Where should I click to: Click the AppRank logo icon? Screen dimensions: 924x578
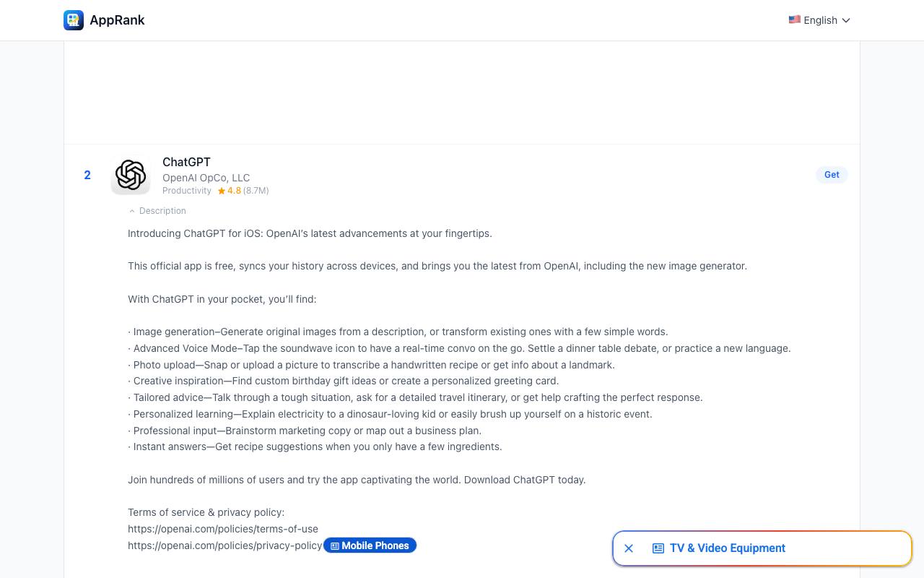(74, 20)
